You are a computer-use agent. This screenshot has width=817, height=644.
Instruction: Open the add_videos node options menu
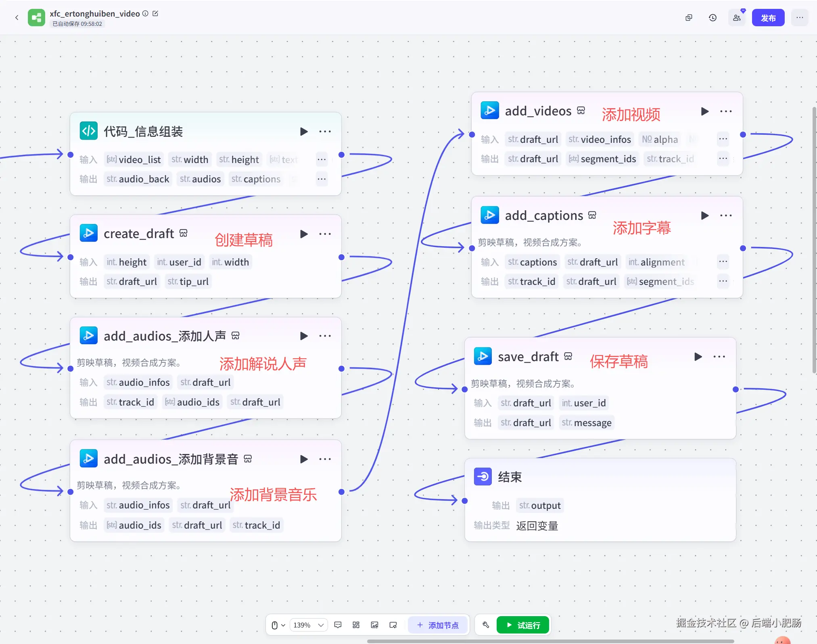point(725,111)
